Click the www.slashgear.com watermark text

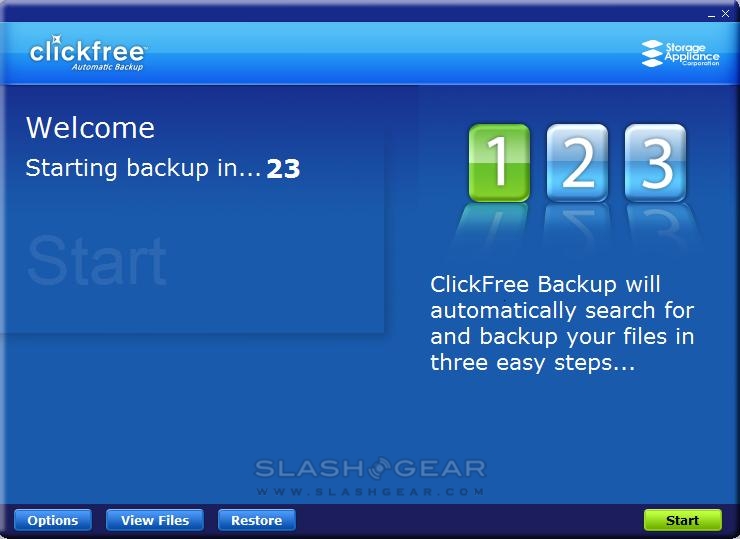pos(370,492)
